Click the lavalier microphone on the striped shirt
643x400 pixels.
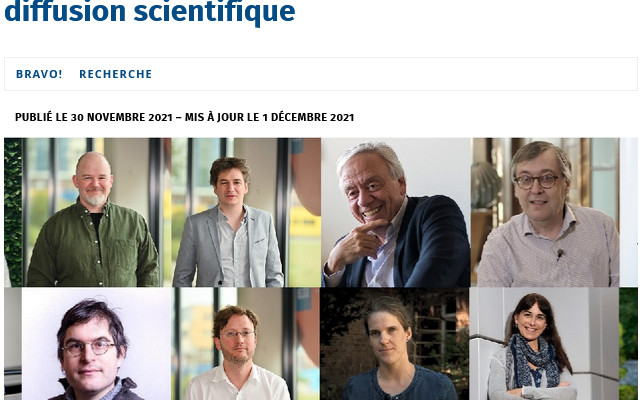[x=560, y=254]
